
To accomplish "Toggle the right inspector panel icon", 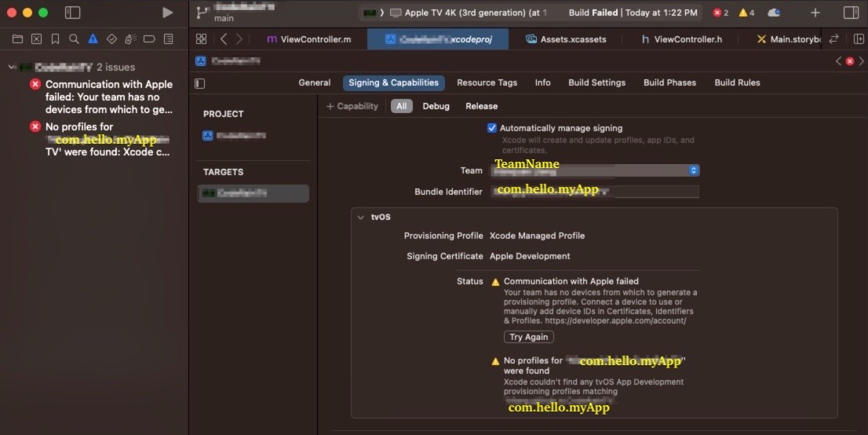I will (x=851, y=13).
